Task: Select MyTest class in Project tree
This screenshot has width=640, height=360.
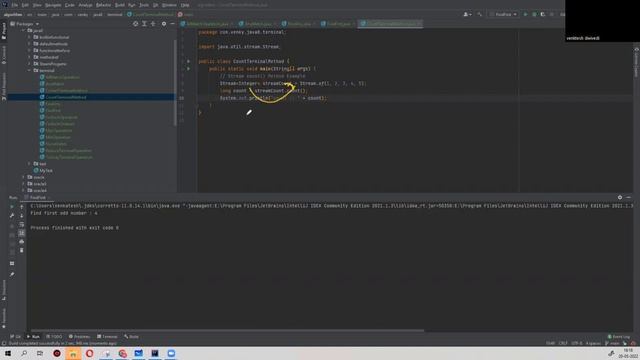Action: tap(46, 171)
